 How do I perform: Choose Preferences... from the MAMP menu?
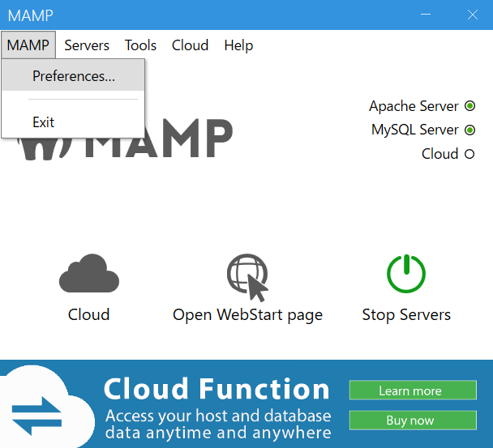73,76
